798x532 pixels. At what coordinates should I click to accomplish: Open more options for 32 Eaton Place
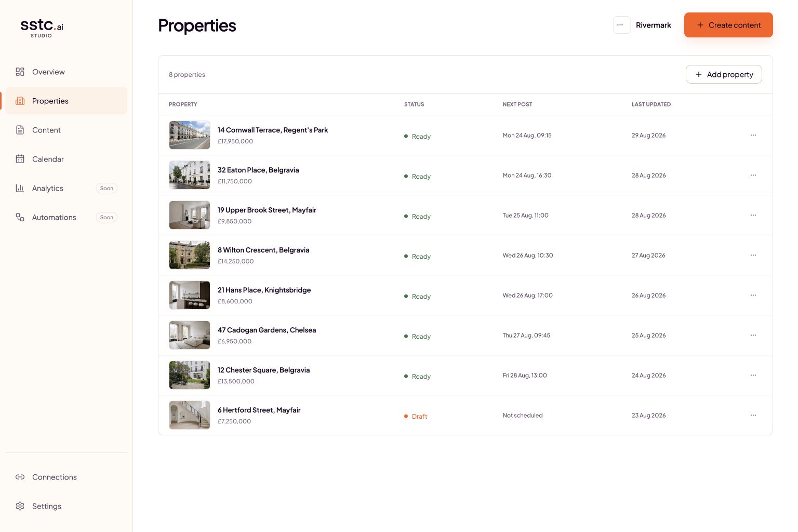[753, 175]
